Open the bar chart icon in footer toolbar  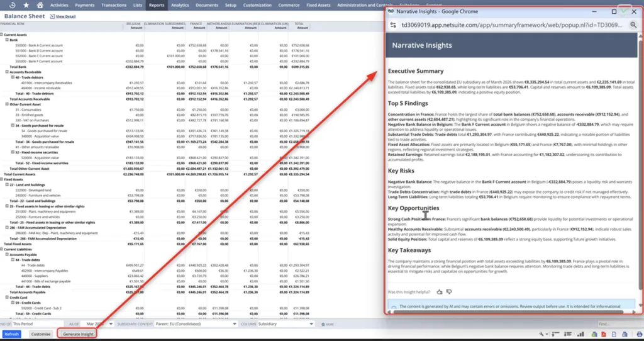[580, 335]
